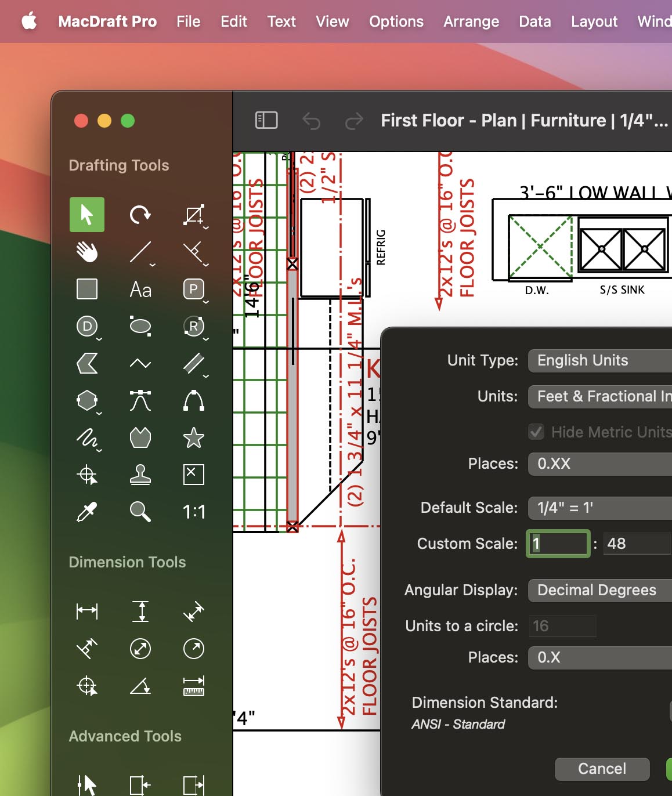Choose the rotate tool
672x796 pixels.
(140, 215)
